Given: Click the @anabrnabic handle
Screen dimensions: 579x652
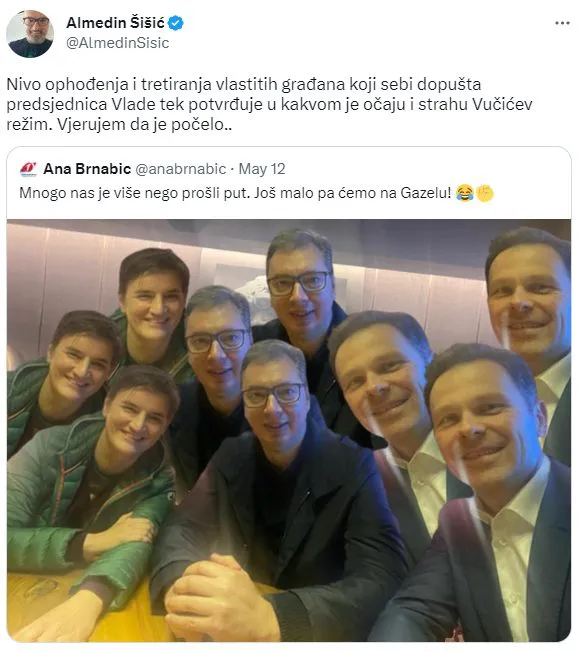Looking at the screenshot, I should (181, 169).
